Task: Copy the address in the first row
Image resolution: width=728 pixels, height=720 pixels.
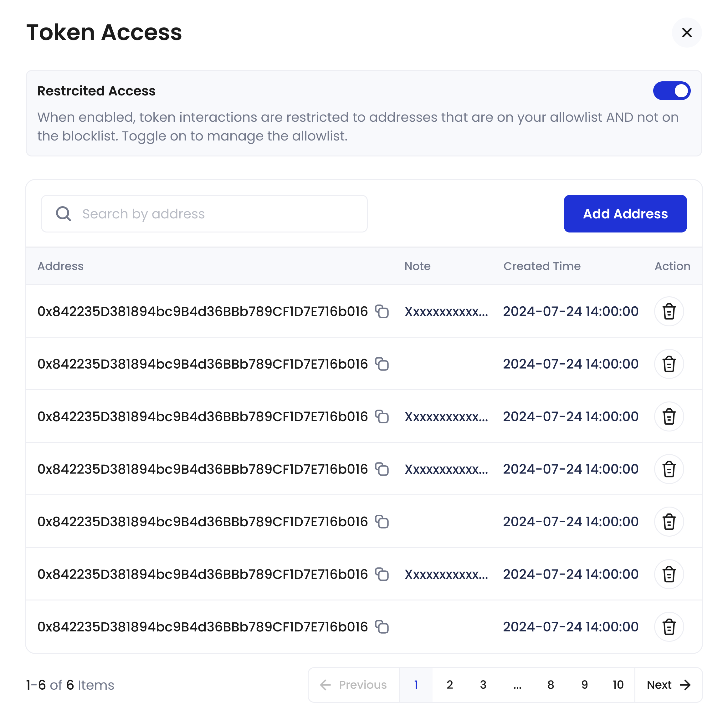Action: [x=382, y=312]
